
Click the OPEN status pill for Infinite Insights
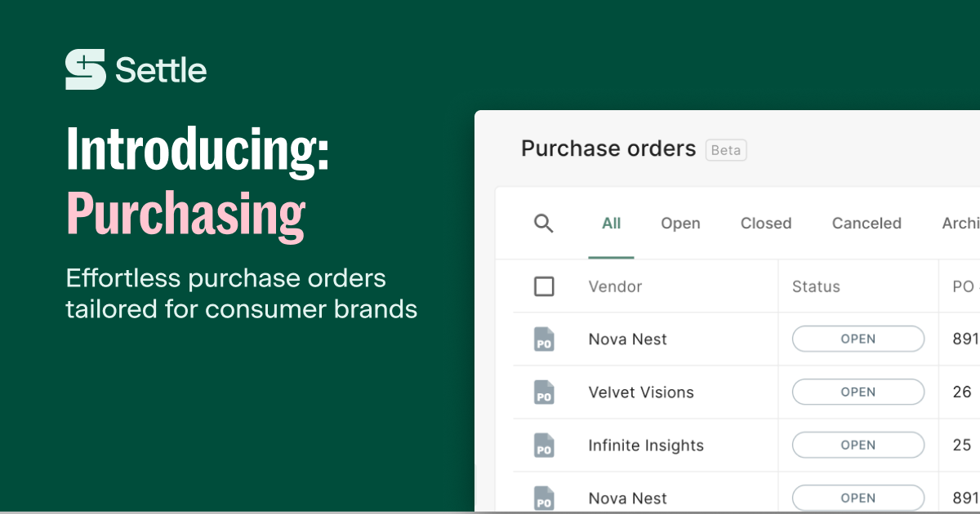858,445
